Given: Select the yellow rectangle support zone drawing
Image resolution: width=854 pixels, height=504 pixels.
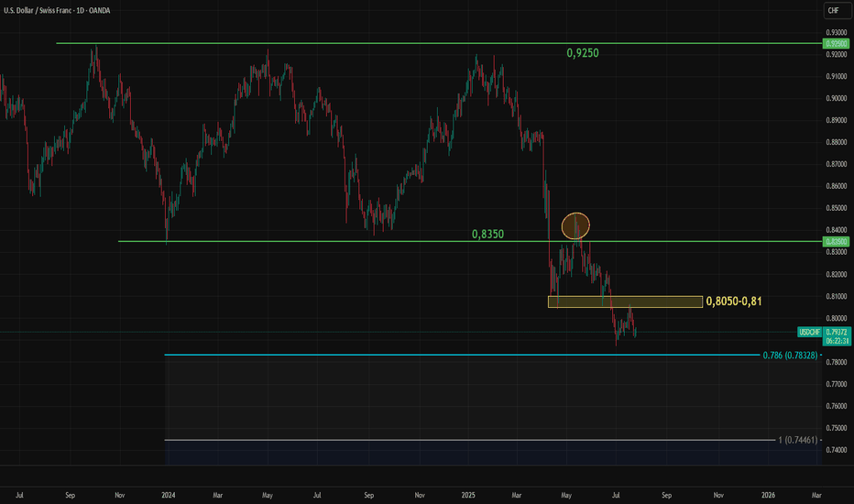Looking at the screenshot, I should click(625, 301).
